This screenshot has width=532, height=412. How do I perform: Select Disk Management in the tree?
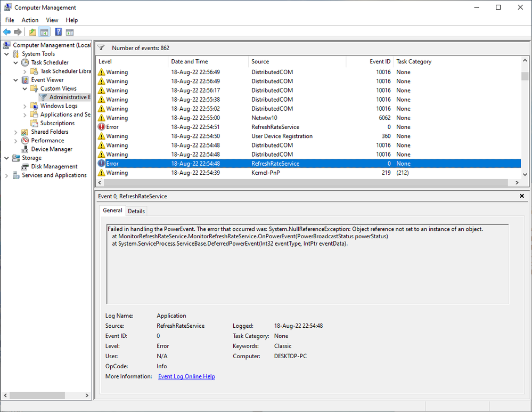(x=54, y=166)
